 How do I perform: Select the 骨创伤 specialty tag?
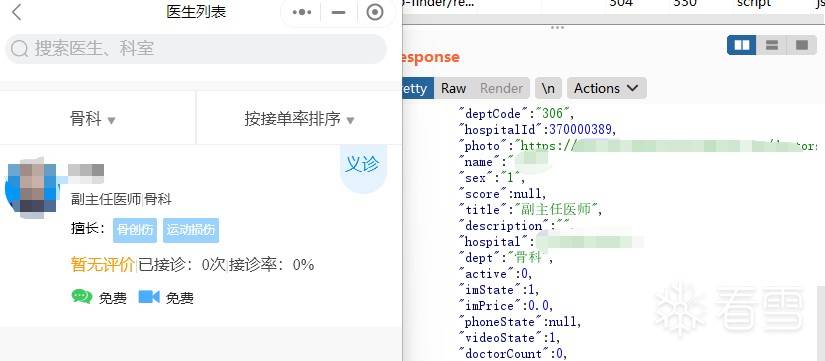coord(135,230)
